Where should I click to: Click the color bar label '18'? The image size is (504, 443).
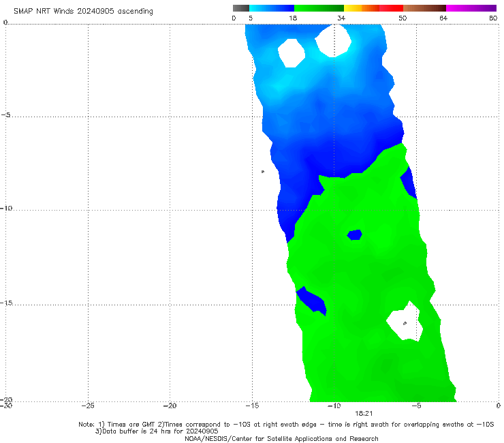293,18
